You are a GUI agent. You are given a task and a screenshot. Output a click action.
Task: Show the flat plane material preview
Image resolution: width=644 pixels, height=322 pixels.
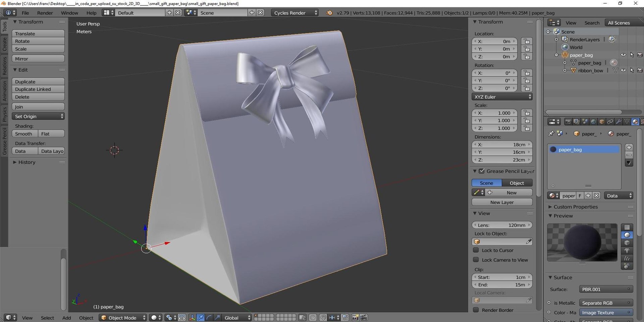[627, 227]
